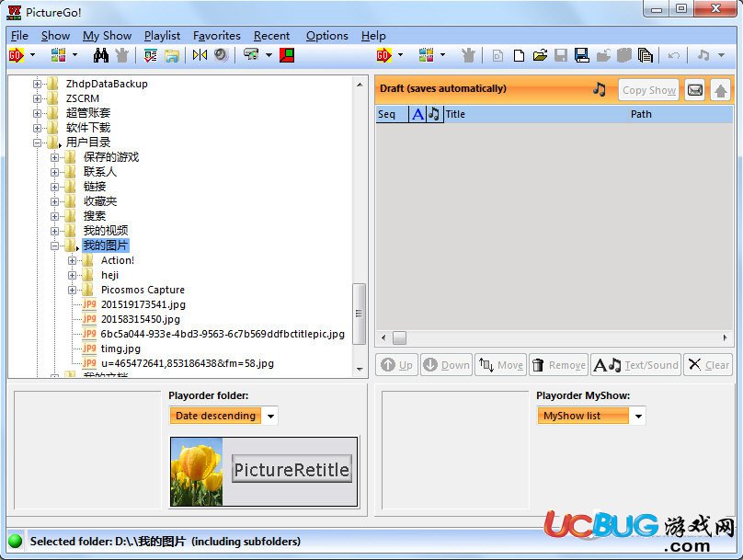The height and width of the screenshot is (560, 743).
Task: Click the folder tree vertical scrollbar thumb
Action: (x=360, y=314)
